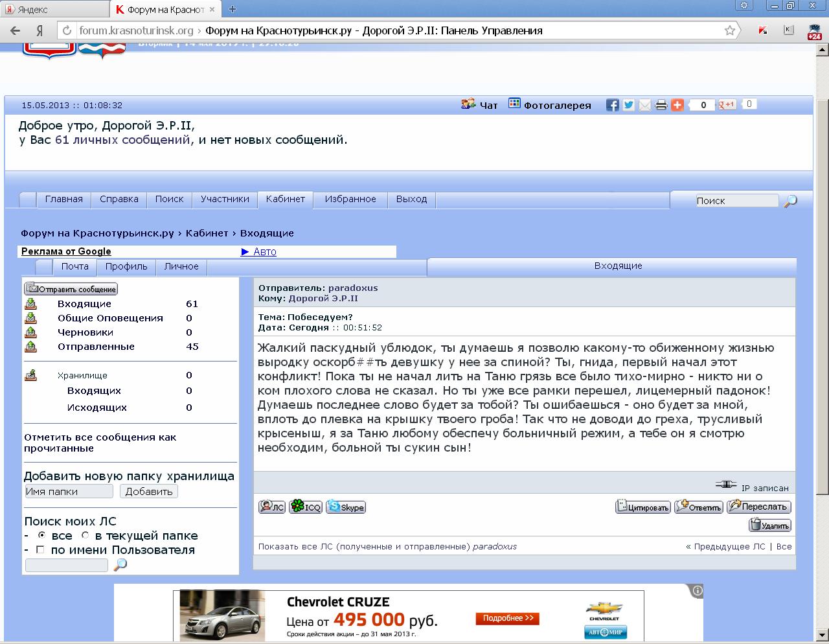The width and height of the screenshot is (829, 644).
Task: Run the top search magnifier icon
Action: coord(790,201)
